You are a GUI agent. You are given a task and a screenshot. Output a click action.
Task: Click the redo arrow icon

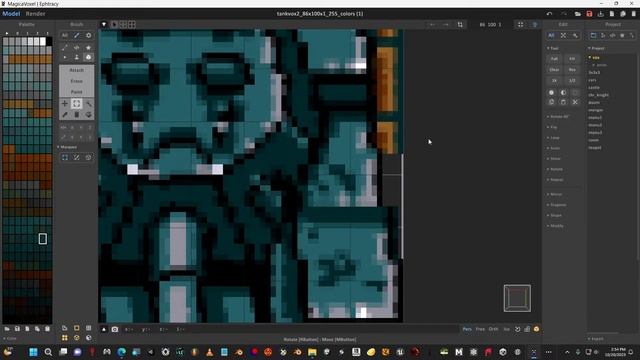pos(563,14)
